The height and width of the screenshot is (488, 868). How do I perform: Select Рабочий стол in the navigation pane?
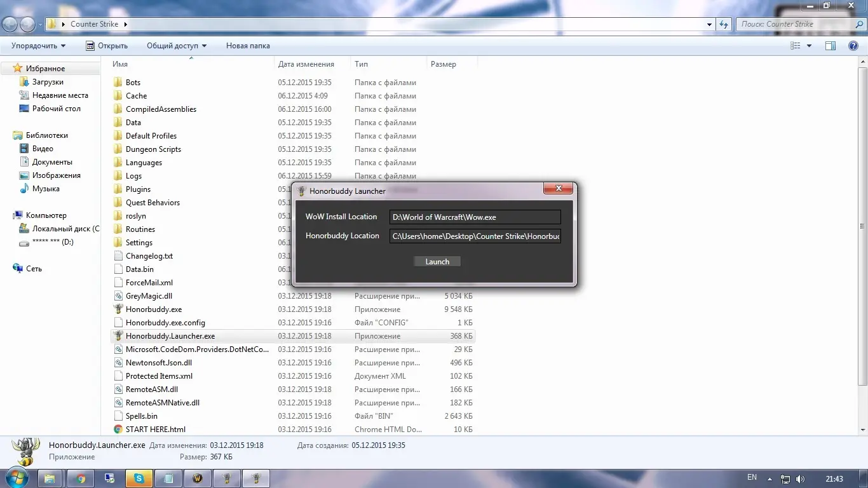pos(57,109)
